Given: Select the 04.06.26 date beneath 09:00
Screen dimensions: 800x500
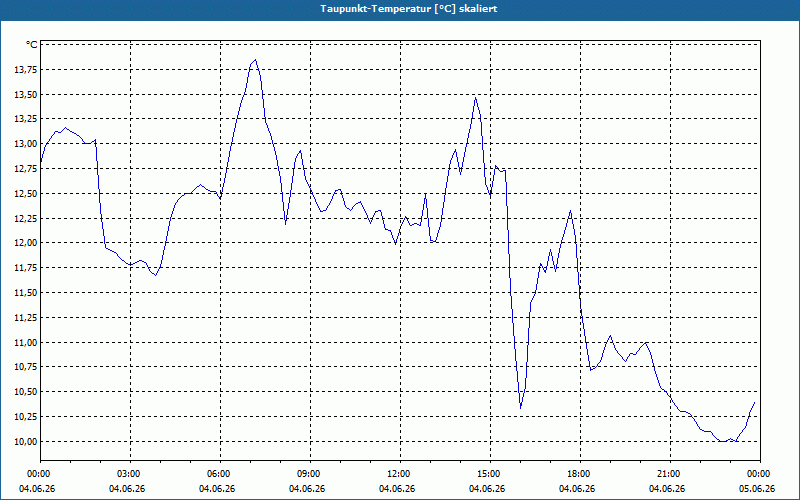Looking at the screenshot, I should coord(308,489).
